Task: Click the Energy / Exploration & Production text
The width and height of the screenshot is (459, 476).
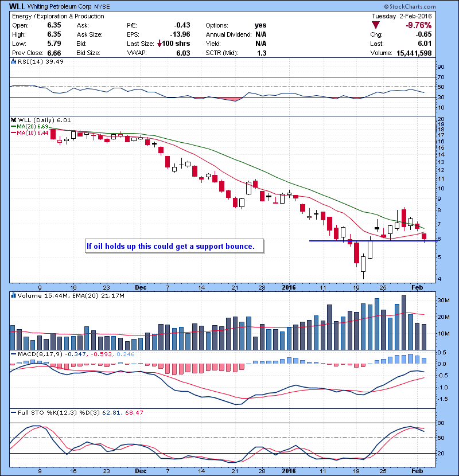Action: [x=58, y=16]
